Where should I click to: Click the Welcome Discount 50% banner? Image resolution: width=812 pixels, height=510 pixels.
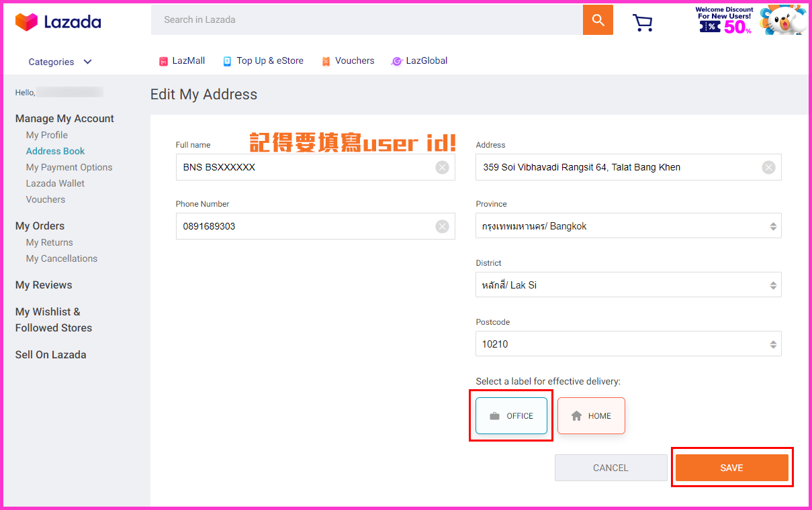(x=750, y=20)
